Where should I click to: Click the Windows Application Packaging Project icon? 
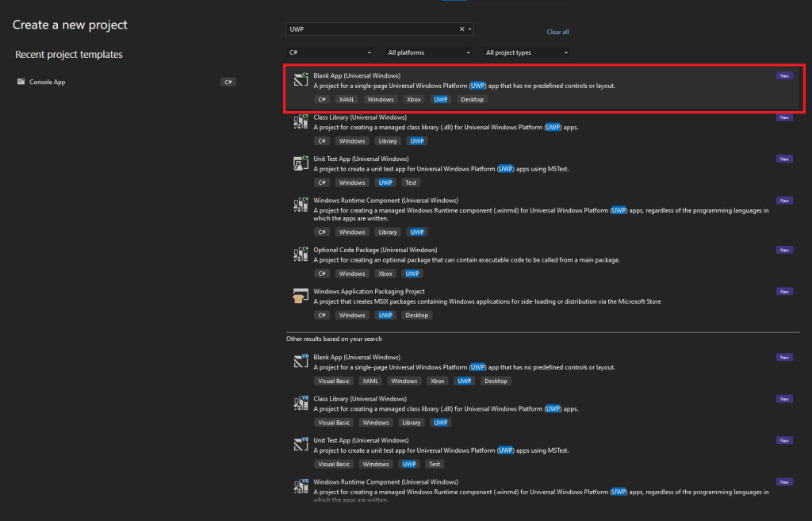(301, 296)
